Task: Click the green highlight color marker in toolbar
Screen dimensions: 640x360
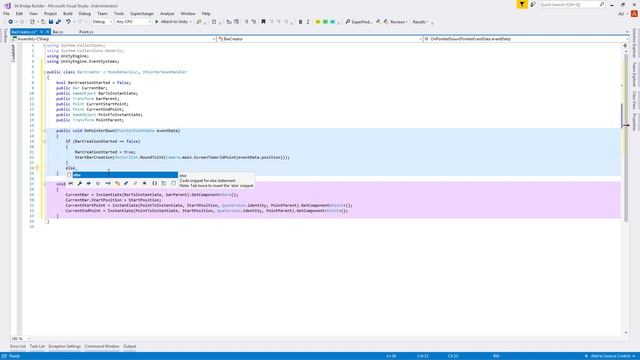Action: 325,22
